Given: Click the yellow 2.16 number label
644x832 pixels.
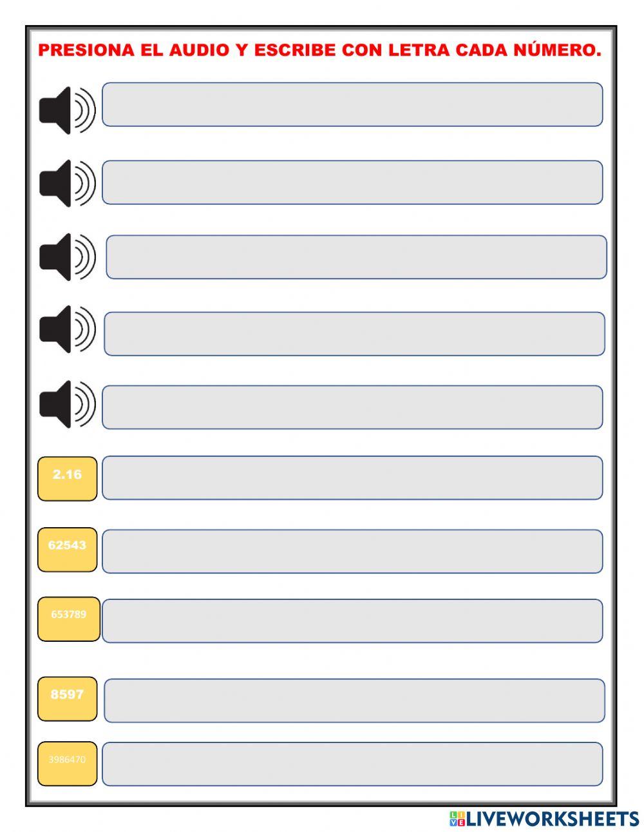Looking at the screenshot, I should (67, 479).
